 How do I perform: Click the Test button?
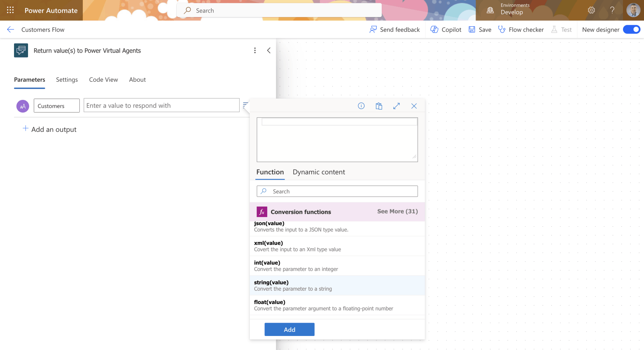(561, 29)
